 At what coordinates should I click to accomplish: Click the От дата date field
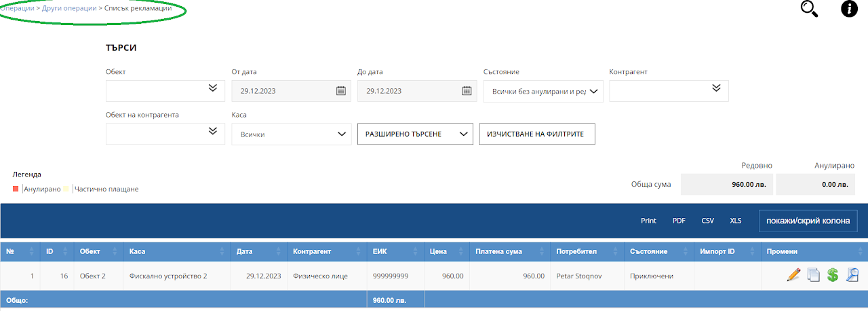(x=292, y=91)
